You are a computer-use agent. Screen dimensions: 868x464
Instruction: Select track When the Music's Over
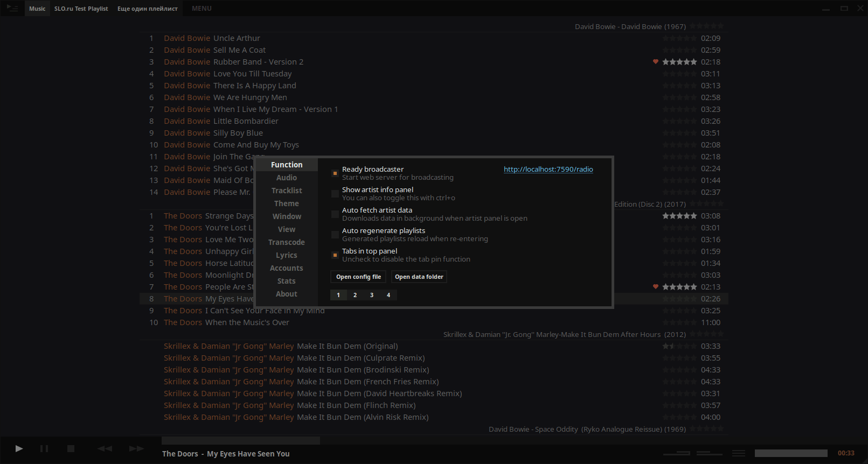[434, 322]
